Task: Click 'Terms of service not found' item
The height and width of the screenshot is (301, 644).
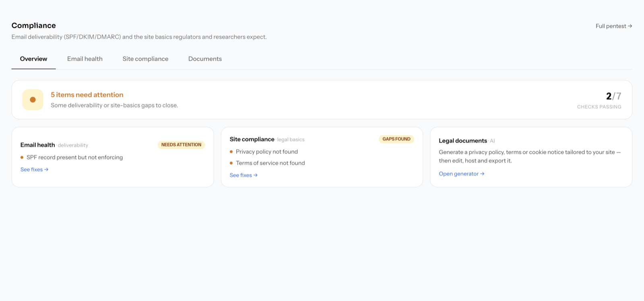Action: tap(270, 163)
